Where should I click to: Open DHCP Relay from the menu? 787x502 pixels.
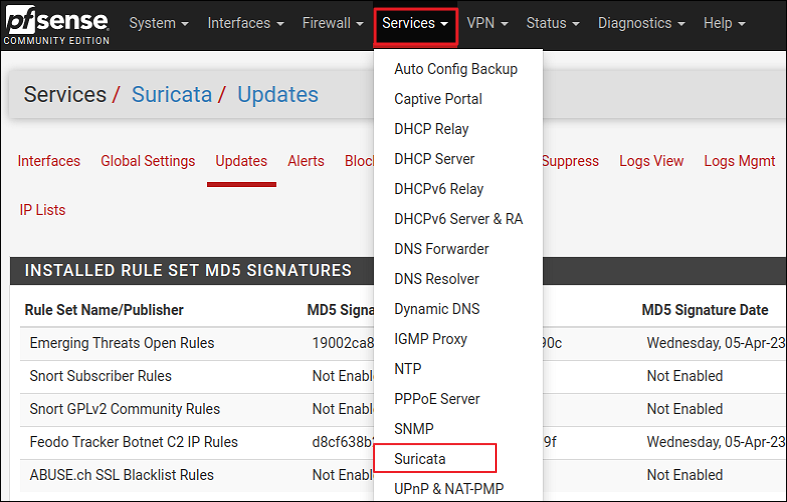tap(431, 129)
